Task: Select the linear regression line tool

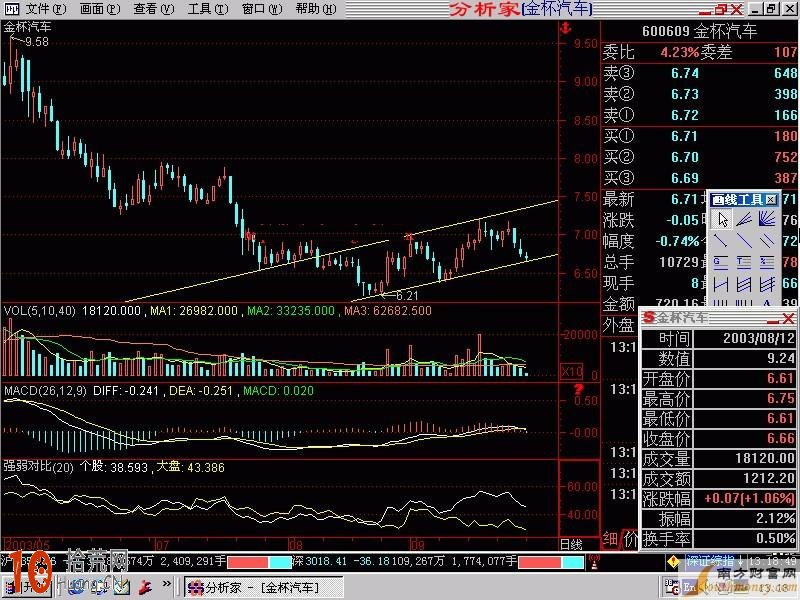Action: tap(721, 284)
